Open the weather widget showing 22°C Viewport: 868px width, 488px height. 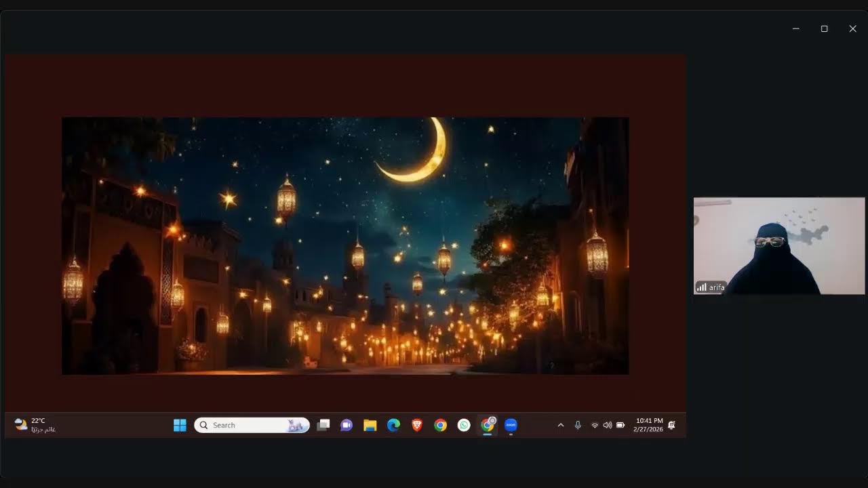click(35, 425)
